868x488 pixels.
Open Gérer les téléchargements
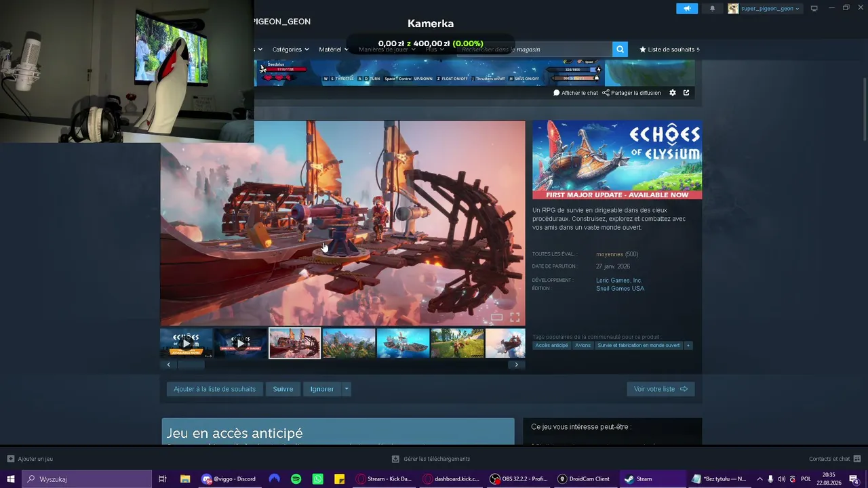click(x=431, y=459)
